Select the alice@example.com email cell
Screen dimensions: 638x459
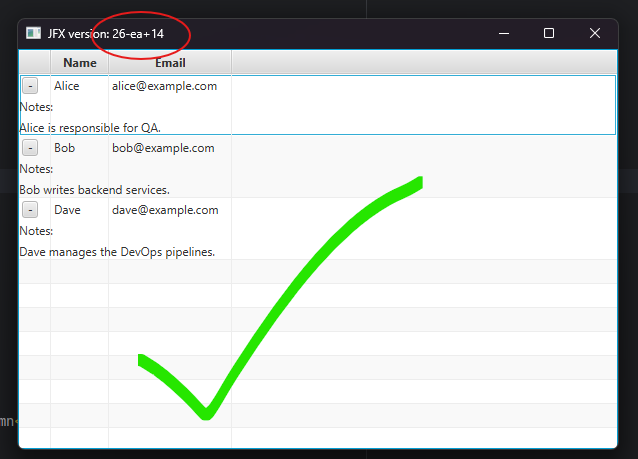point(165,86)
